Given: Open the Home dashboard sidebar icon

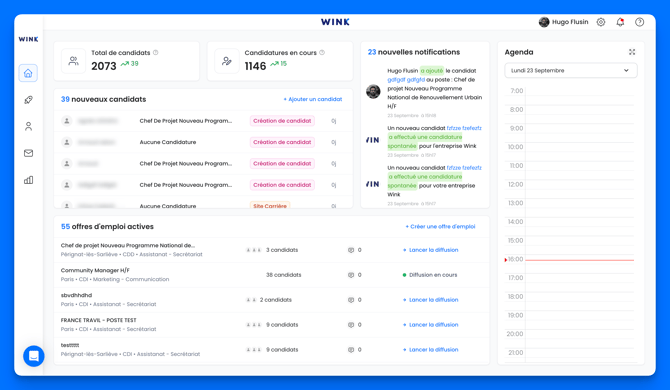Looking at the screenshot, I should point(28,73).
